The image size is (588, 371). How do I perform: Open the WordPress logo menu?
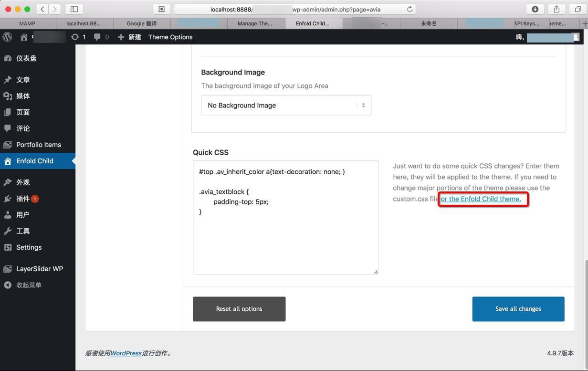click(7, 37)
